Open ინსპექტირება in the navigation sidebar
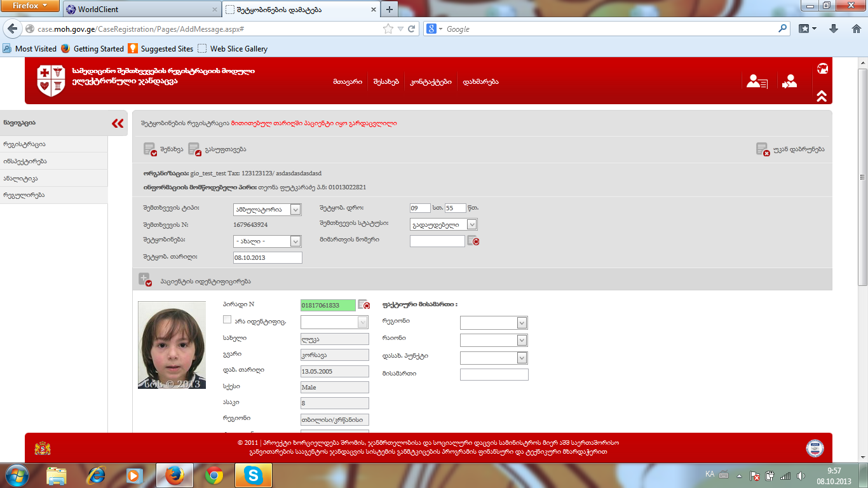This screenshot has width=868, height=488. tap(25, 161)
